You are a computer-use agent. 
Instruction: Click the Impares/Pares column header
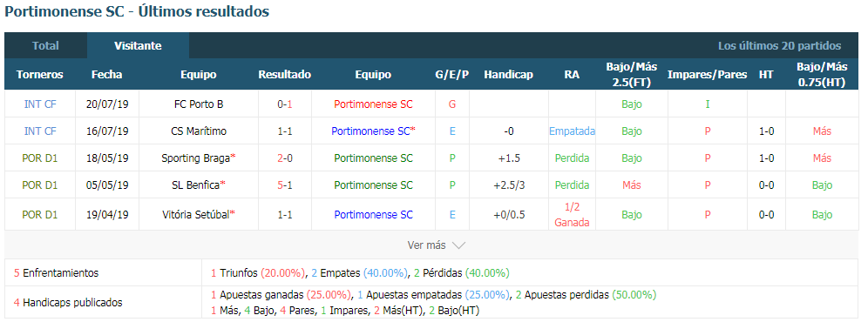[707, 75]
